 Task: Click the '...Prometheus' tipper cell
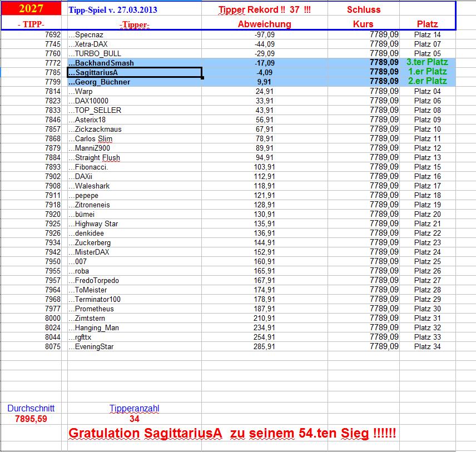click(134, 309)
